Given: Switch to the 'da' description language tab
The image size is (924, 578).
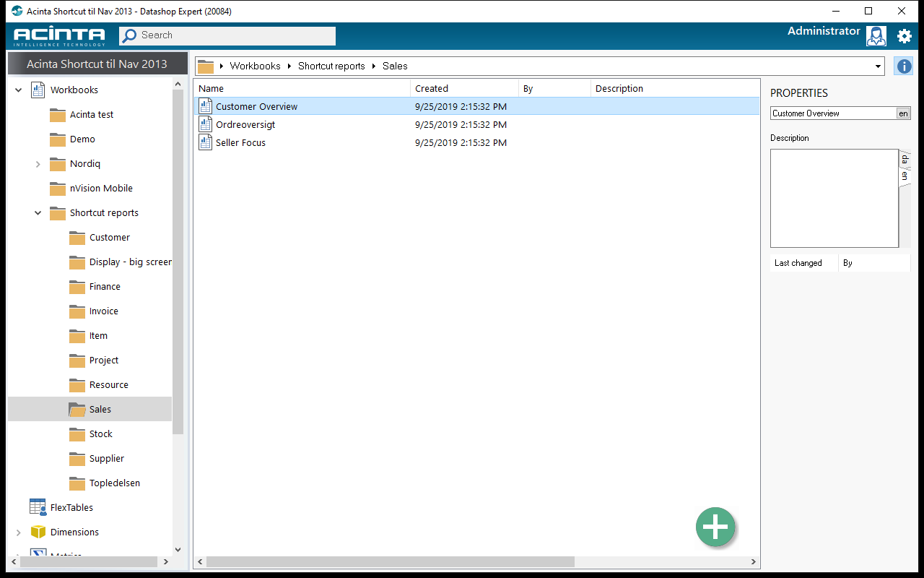Looking at the screenshot, I should pyautogui.click(x=905, y=159).
